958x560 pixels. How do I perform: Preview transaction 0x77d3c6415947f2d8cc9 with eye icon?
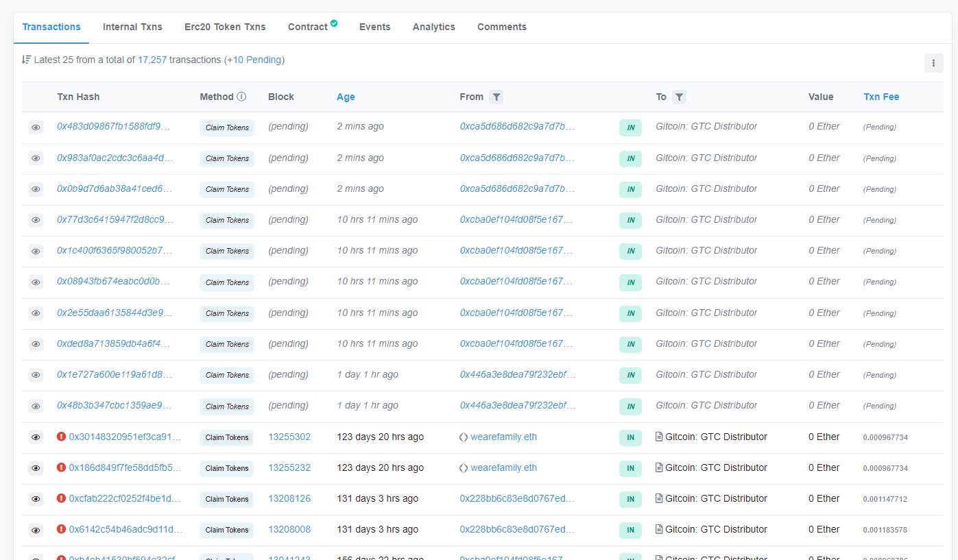[x=36, y=220]
